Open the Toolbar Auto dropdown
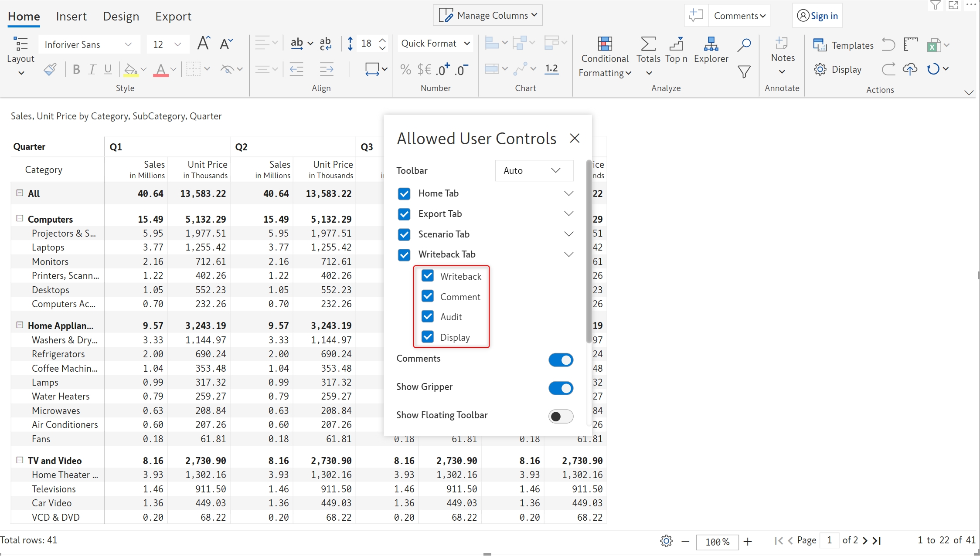 [534, 170]
